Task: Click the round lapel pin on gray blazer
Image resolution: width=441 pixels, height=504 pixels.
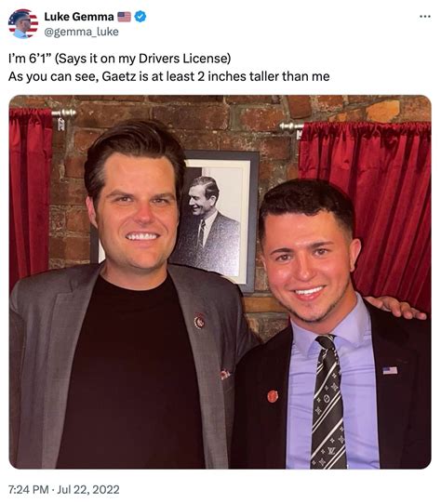Action: (x=199, y=321)
